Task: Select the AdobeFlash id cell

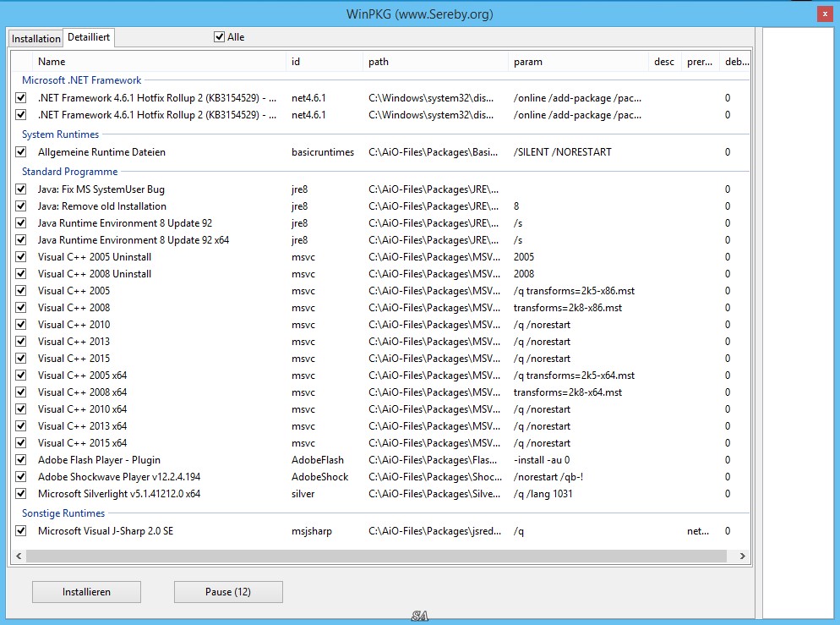Action: pos(318,460)
